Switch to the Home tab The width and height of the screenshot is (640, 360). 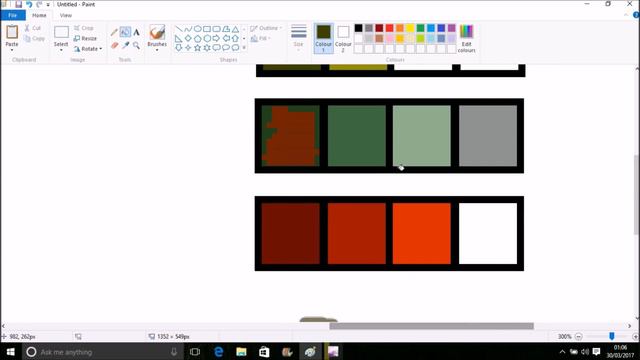pos(39,15)
